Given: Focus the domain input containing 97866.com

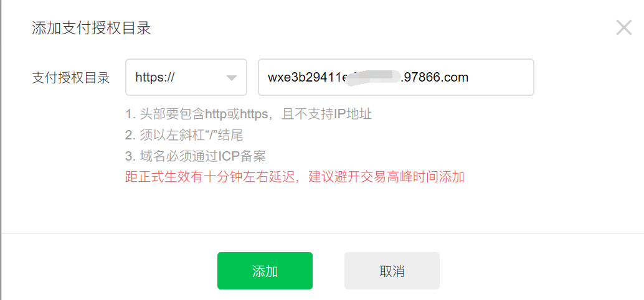Looking at the screenshot, I should coord(396,77).
